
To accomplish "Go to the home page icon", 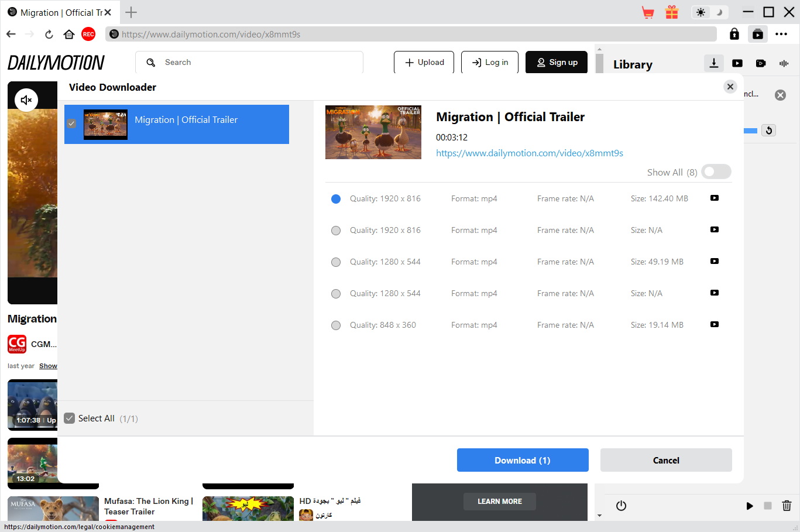I will click(x=69, y=34).
